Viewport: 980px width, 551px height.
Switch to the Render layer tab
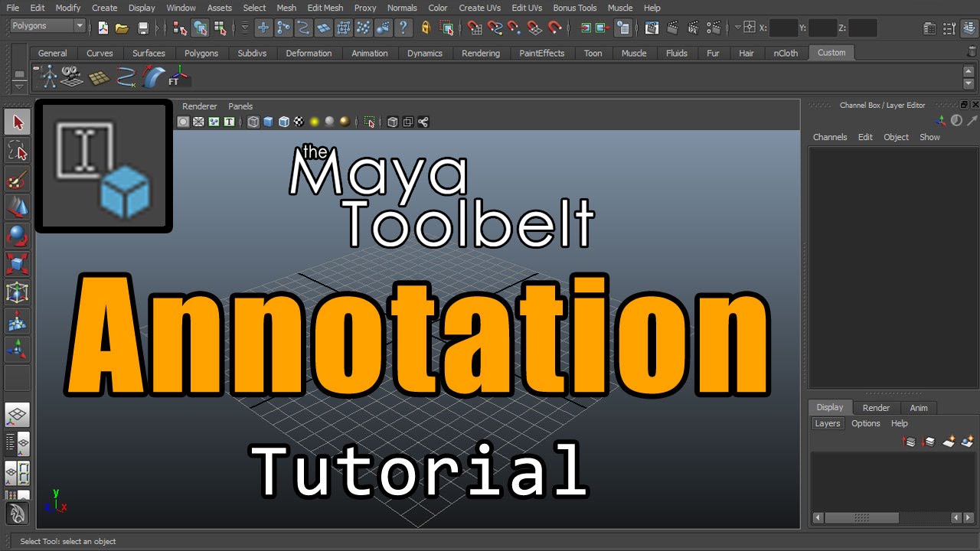coord(876,408)
